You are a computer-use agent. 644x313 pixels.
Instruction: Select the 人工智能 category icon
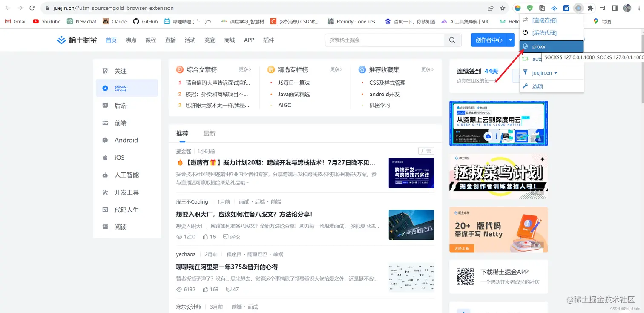pos(105,175)
